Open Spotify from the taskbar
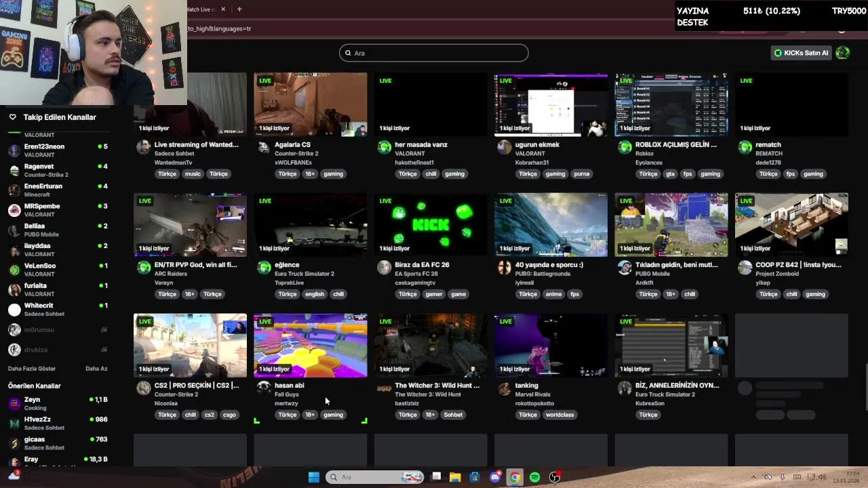This screenshot has width=868, height=488. (534, 477)
